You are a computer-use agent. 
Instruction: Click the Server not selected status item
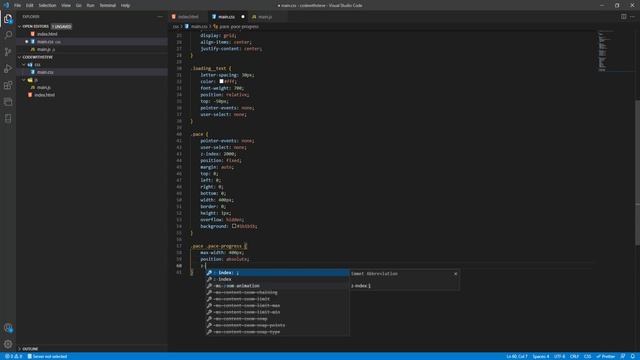tap(47, 356)
